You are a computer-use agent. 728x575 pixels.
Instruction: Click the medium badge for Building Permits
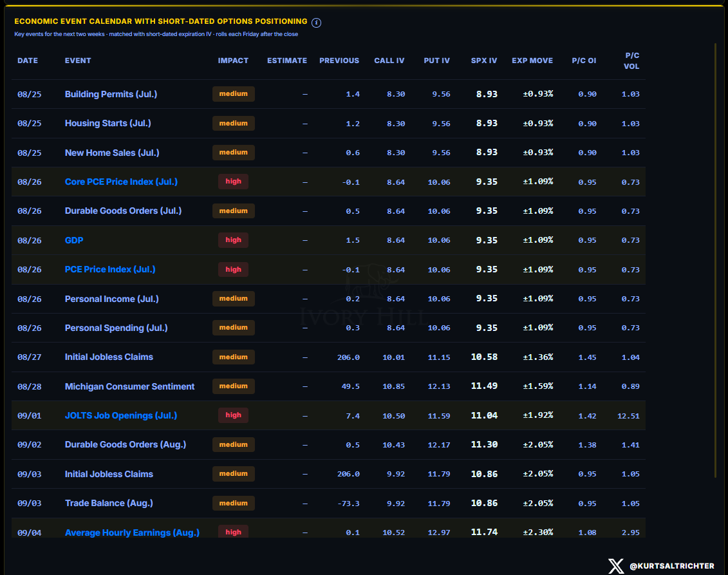pyautogui.click(x=234, y=94)
